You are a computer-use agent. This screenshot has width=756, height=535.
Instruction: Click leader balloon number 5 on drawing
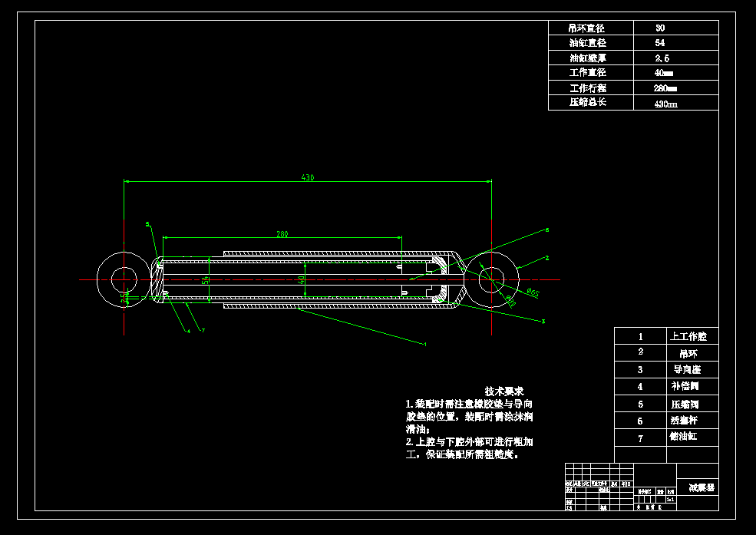(x=147, y=224)
